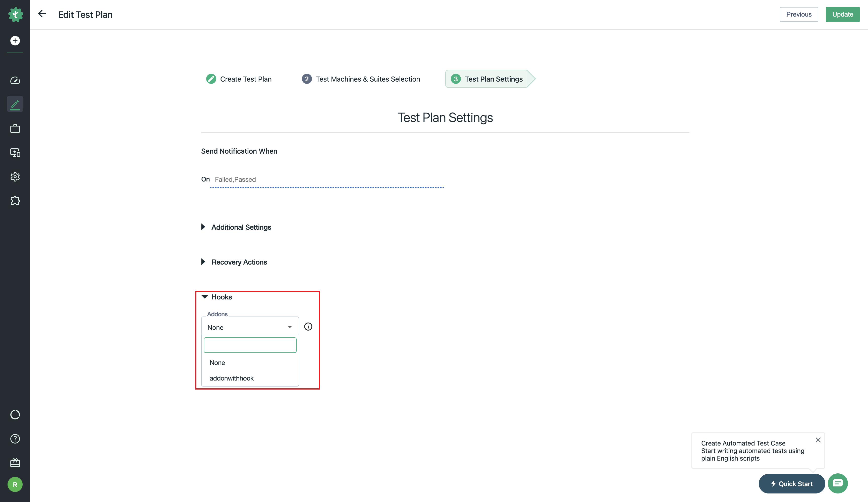Open the dashboard gauge icon
The image size is (868, 502).
(15, 81)
